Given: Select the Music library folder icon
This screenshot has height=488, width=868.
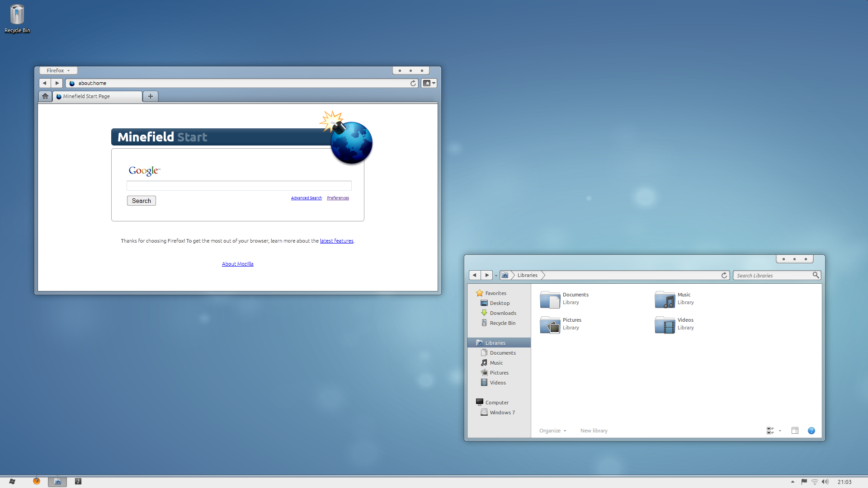Looking at the screenshot, I should (x=665, y=300).
